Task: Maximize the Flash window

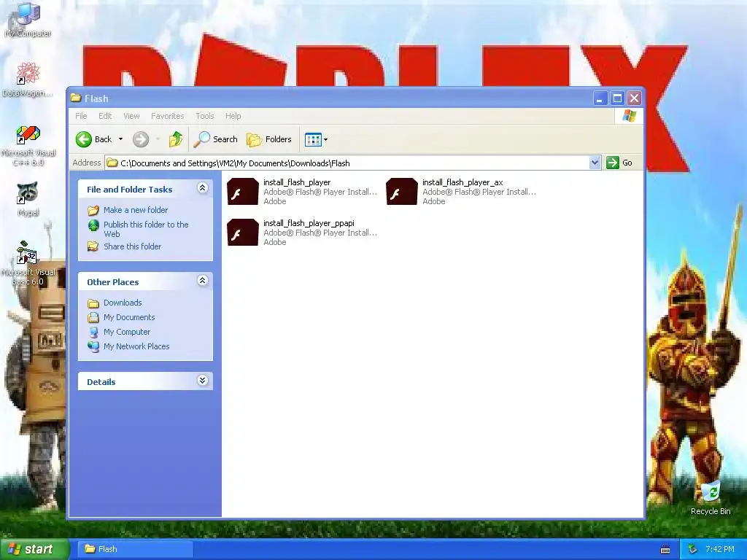Action: point(617,98)
